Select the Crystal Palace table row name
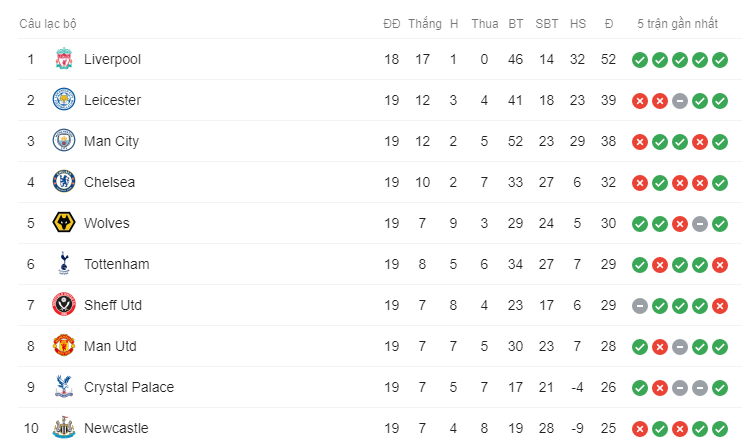742x446 pixels. point(129,387)
